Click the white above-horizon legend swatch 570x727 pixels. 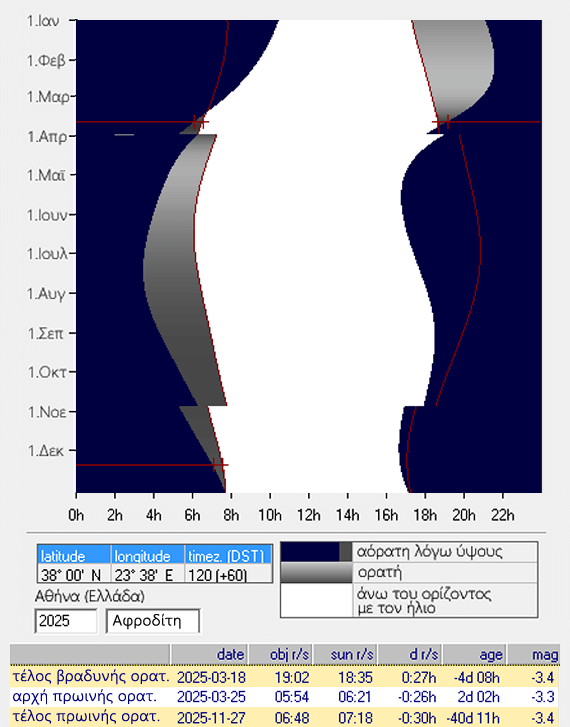point(316,600)
